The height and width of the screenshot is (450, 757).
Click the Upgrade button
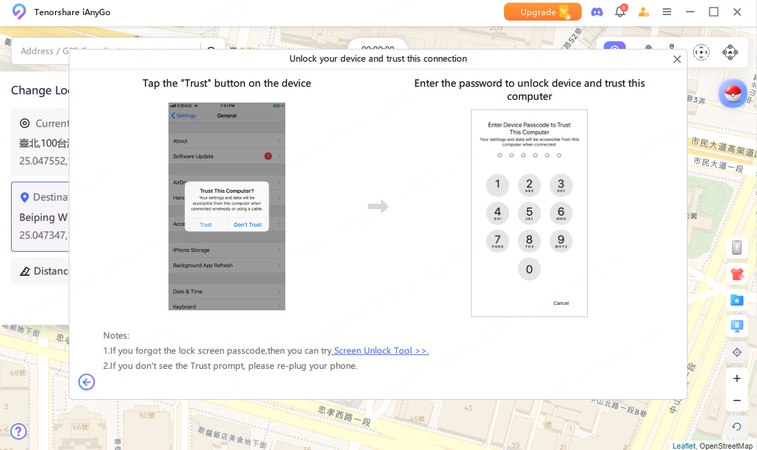pos(542,12)
